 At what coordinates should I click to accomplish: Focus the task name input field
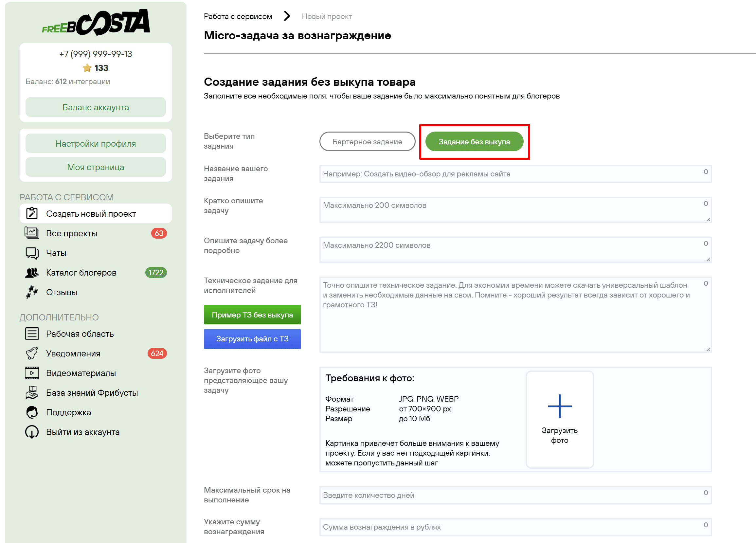pyautogui.click(x=515, y=174)
